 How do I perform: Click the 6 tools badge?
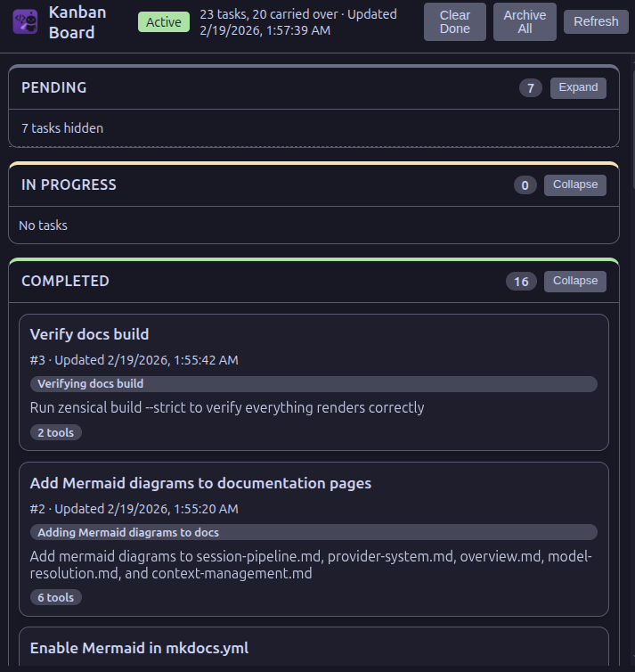(x=55, y=597)
